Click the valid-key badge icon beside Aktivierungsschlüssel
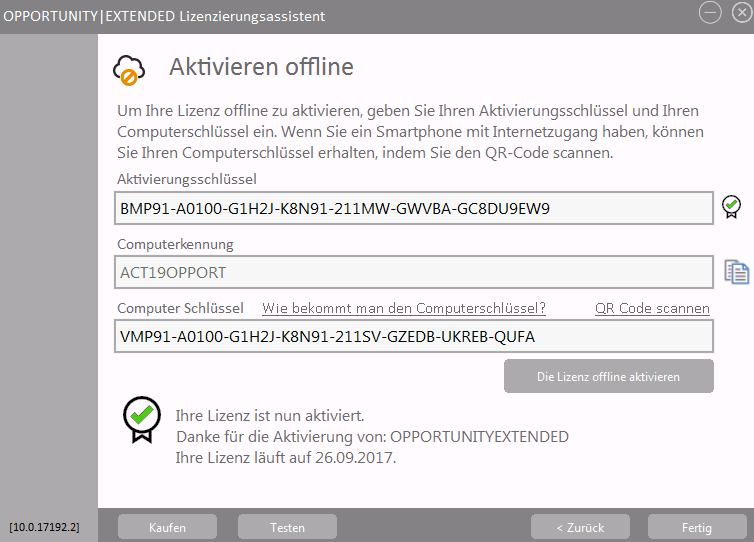Screen dimensions: 754x542 point(731,207)
